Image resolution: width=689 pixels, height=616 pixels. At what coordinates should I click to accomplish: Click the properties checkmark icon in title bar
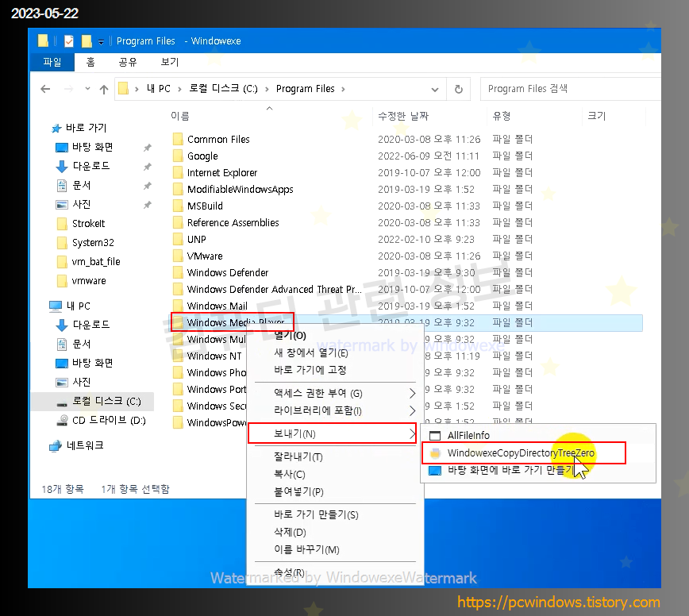coord(68,41)
